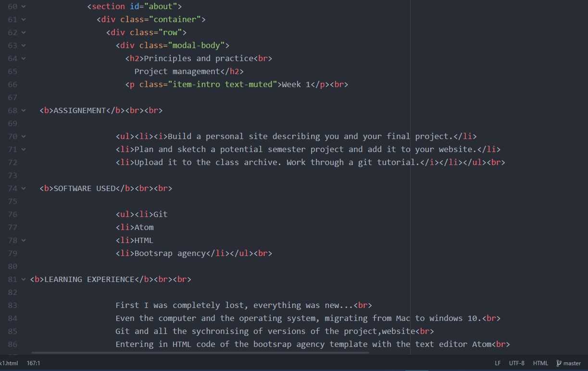This screenshot has width=588, height=371.
Task: Click the git branch icon beside master
Action: point(559,363)
